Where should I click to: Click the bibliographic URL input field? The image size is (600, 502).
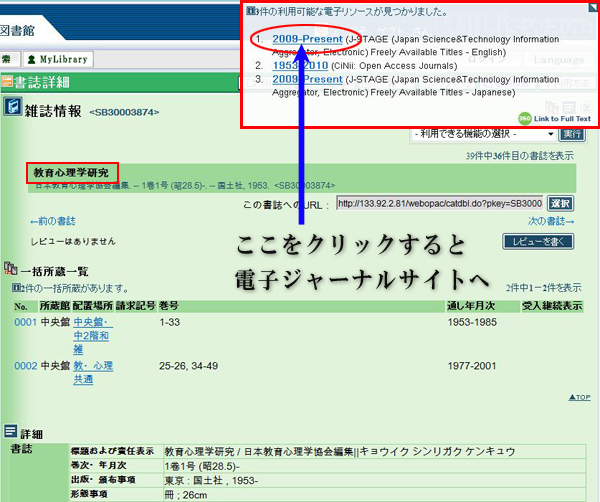(439, 203)
